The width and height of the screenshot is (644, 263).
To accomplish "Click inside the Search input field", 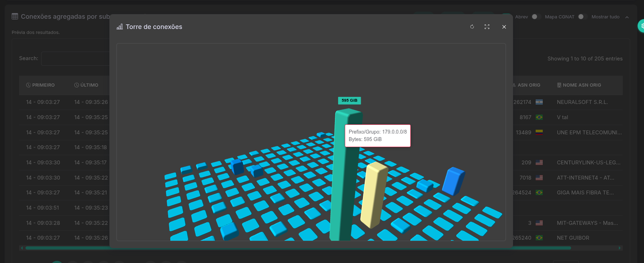I will click(x=75, y=59).
